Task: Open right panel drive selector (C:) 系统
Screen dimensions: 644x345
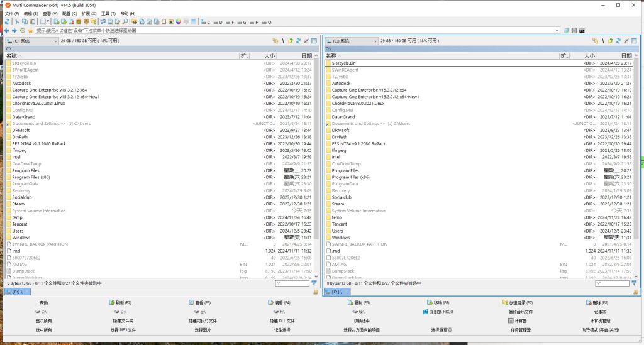Action: click(352, 41)
